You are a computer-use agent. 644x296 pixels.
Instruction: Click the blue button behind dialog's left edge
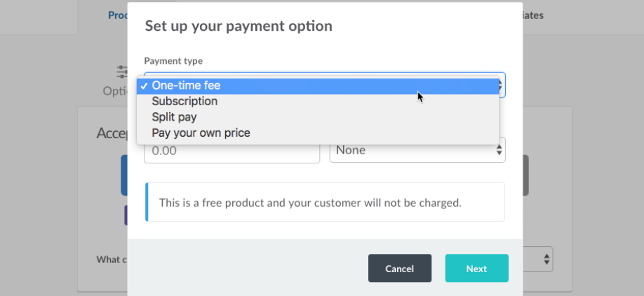click(123, 175)
